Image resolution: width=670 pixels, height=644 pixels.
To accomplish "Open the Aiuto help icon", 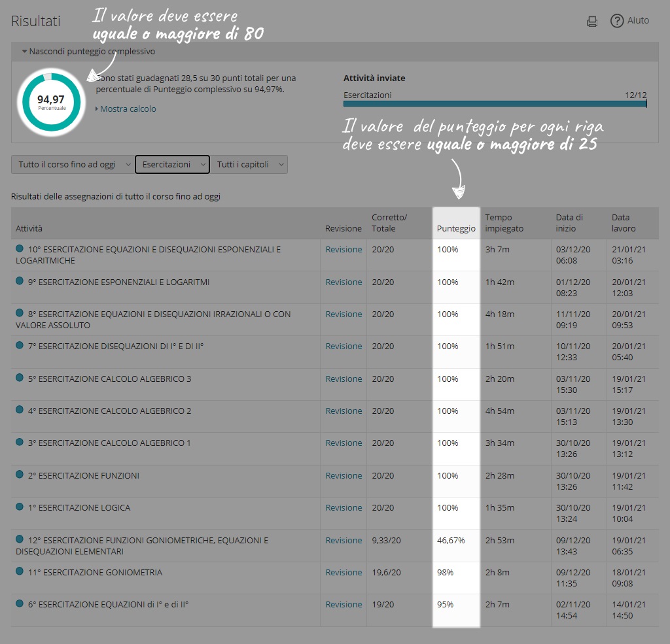I will [616, 21].
